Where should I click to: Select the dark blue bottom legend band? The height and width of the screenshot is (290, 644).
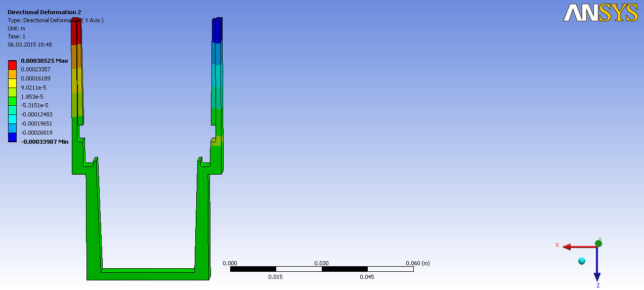coord(12,138)
